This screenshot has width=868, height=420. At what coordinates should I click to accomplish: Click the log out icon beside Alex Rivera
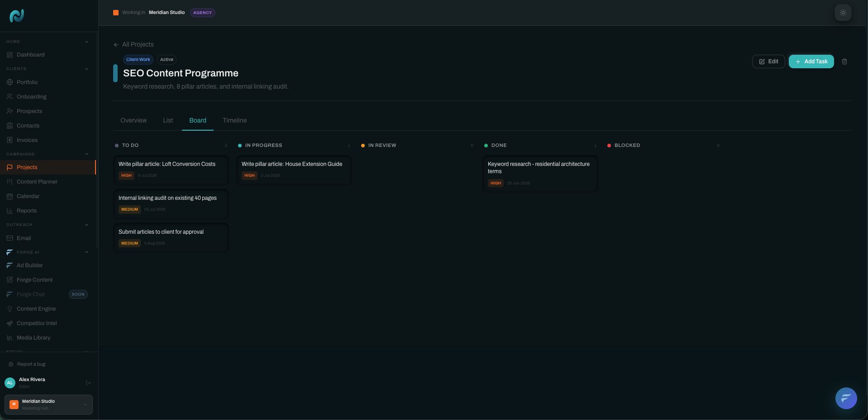(88, 383)
